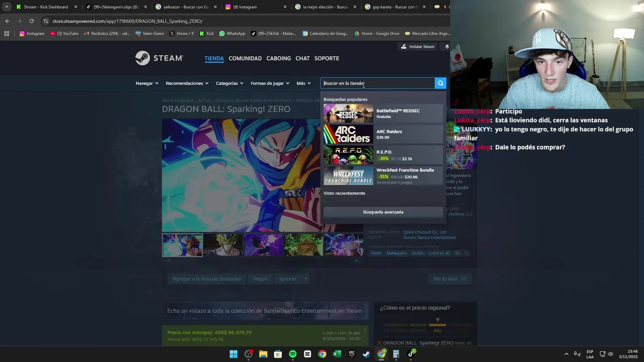The height and width of the screenshot is (362, 644).
Task: Open the TIENDA menu item
Action: tap(214, 58)
